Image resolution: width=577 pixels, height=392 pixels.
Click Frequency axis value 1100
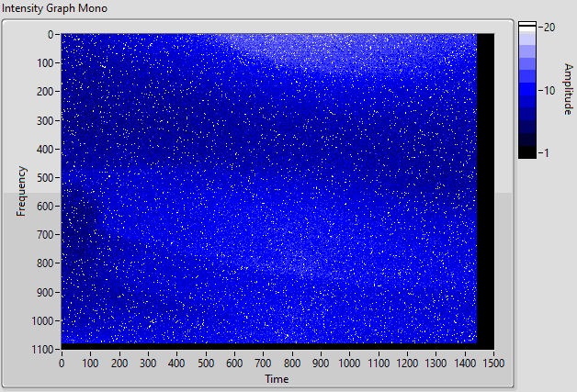point(42,350)
